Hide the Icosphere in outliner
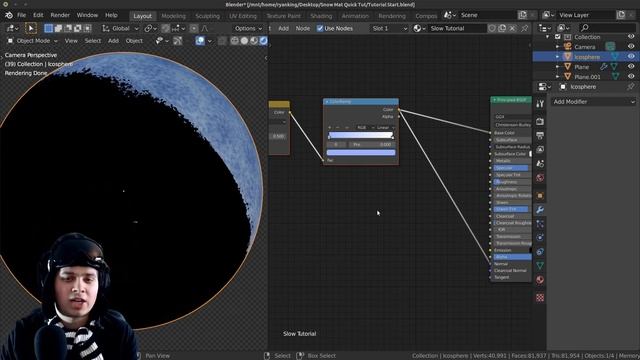Viewport: 640px width, 360px height. tap(631, 57)
